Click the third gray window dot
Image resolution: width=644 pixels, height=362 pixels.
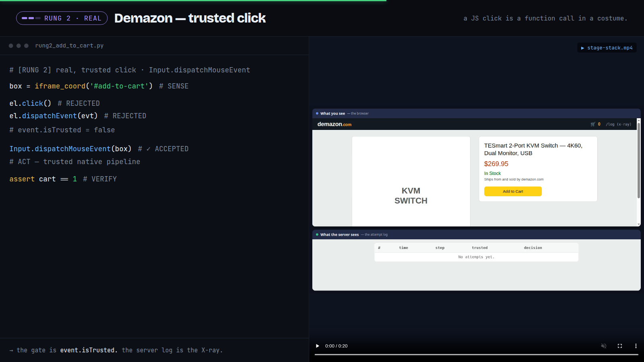coord(26,46)
